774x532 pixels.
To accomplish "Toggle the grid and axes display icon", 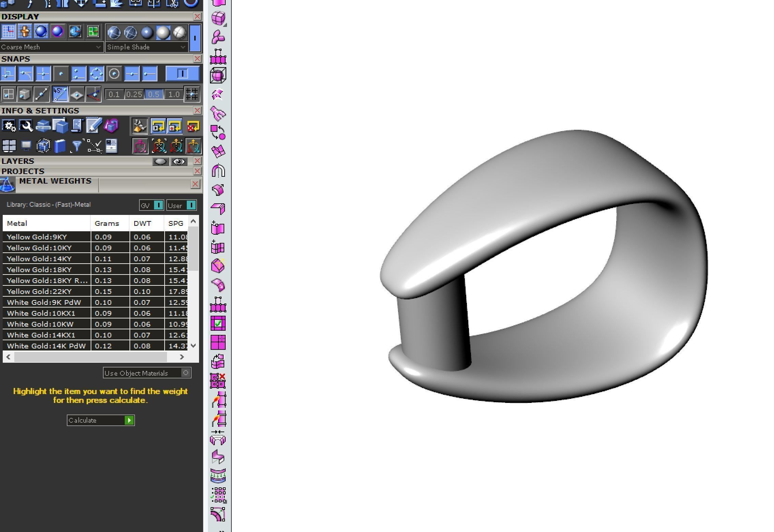I will (x=9, y=32).
